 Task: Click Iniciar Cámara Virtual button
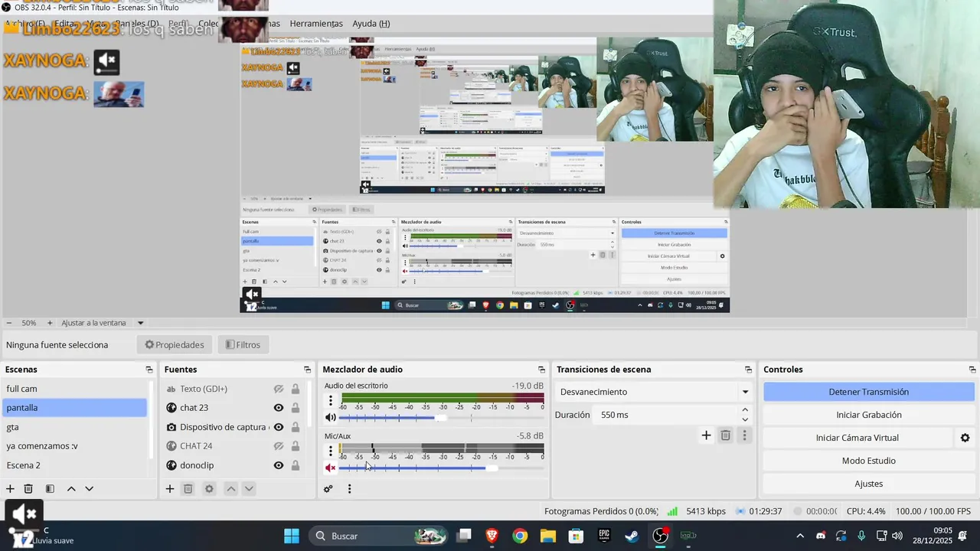tap(857, 438)
